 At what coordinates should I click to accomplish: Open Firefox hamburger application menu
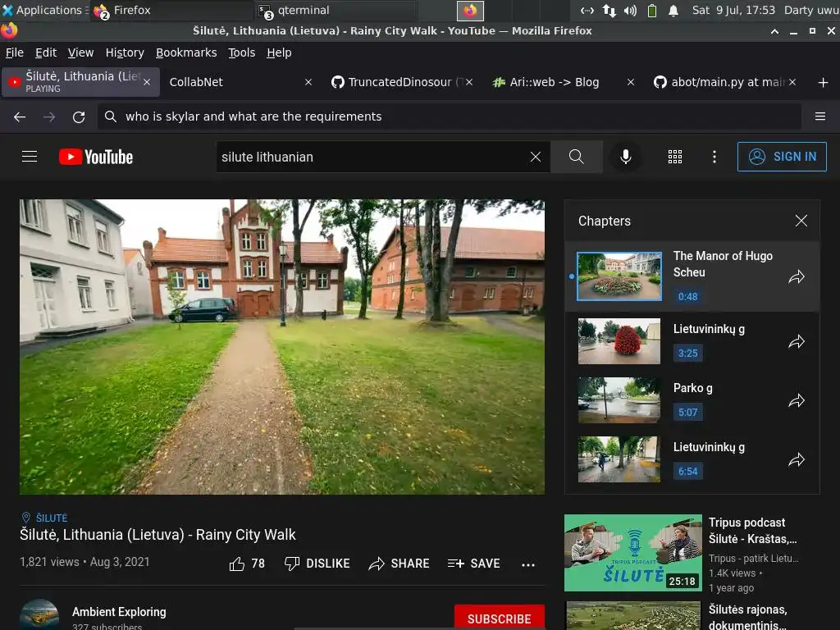coord(819,116)
